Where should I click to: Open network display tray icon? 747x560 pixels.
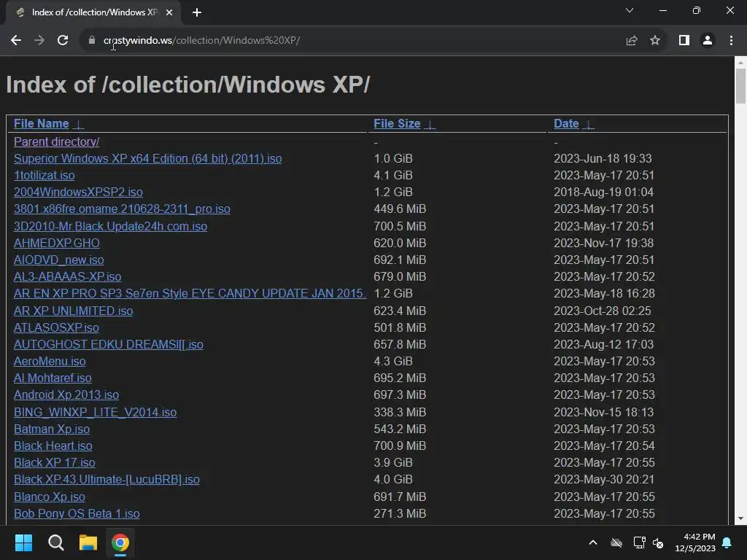639,542
